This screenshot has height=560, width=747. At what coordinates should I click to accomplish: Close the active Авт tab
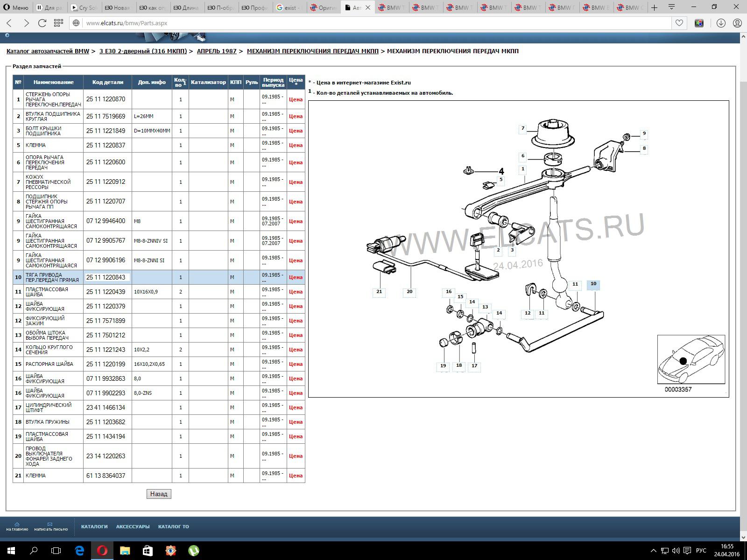(x=368, y=7)
